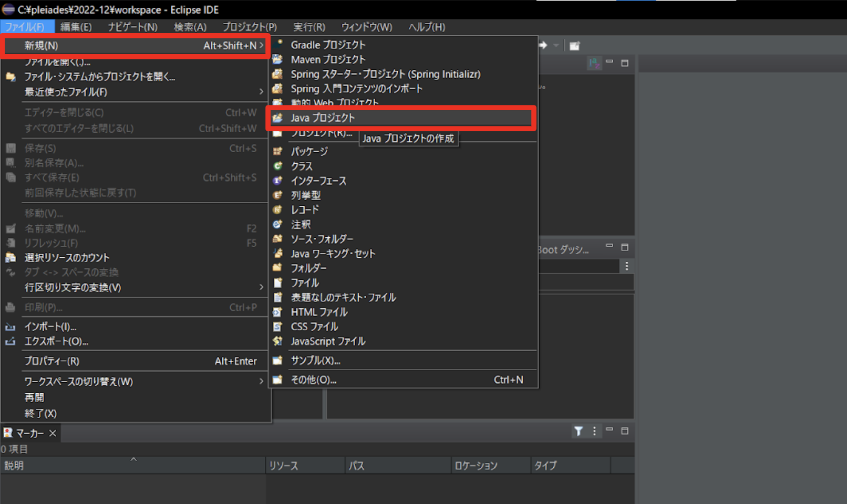The image size is (847, 504).
Task: Choose Maven プロジェクト entry
Action: tap(403, 59)
